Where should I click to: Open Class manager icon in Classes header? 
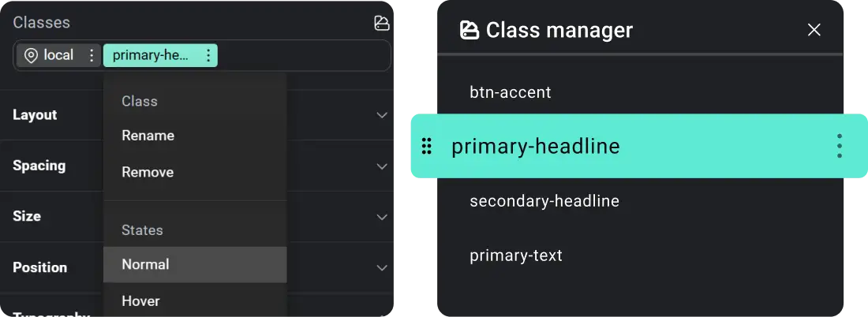(x=382, y=23)
